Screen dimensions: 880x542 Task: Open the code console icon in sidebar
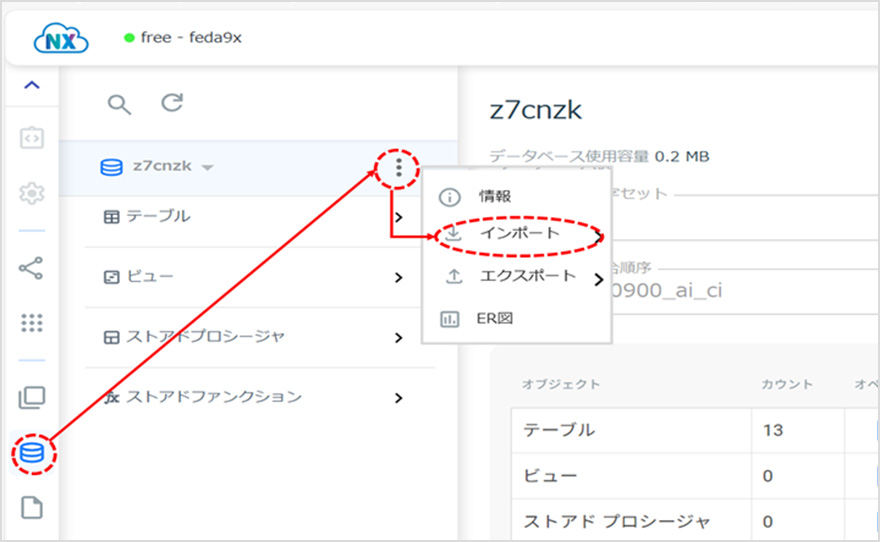click(32, 137)
